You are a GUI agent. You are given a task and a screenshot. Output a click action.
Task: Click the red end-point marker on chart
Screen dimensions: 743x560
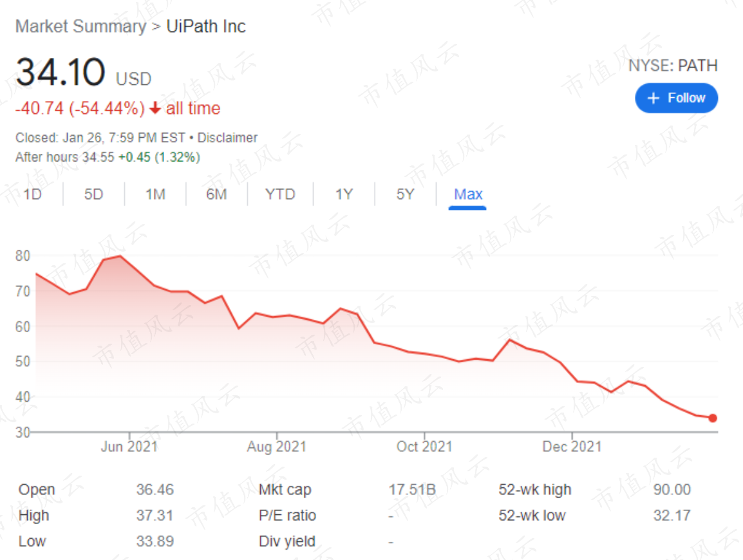point(713,418)
